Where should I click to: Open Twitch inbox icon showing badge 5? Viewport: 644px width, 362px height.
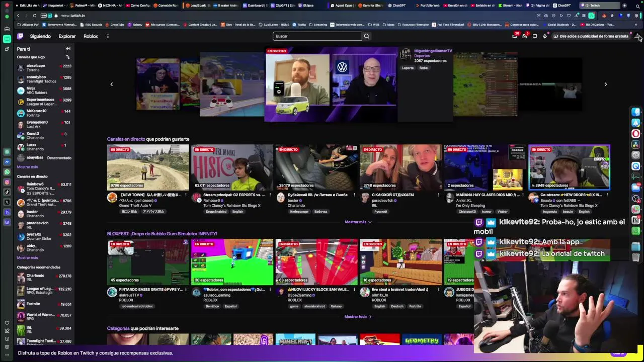tap(525, 36)
